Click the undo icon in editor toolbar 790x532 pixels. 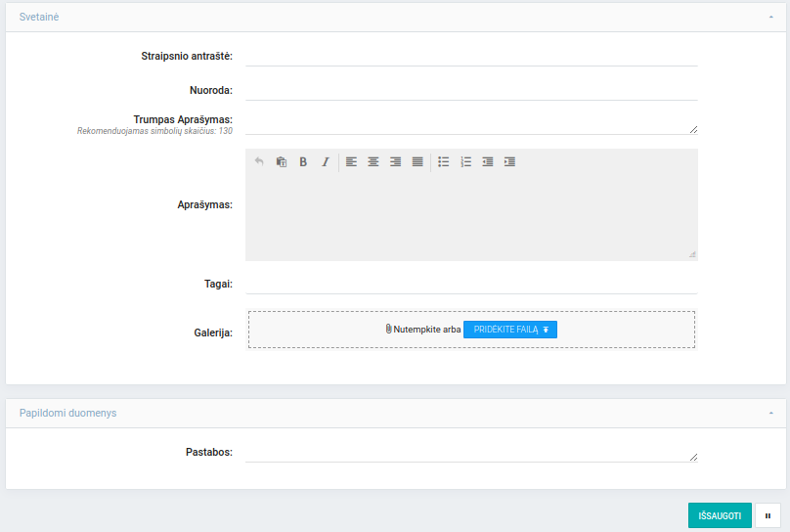(x=259, y=162)
